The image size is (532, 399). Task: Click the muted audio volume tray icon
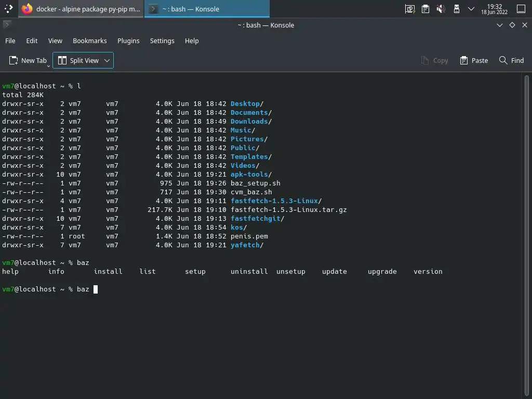pos(441,9)
